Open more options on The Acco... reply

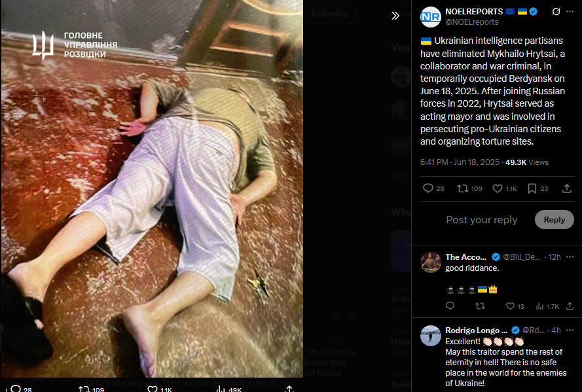(570, 257)
